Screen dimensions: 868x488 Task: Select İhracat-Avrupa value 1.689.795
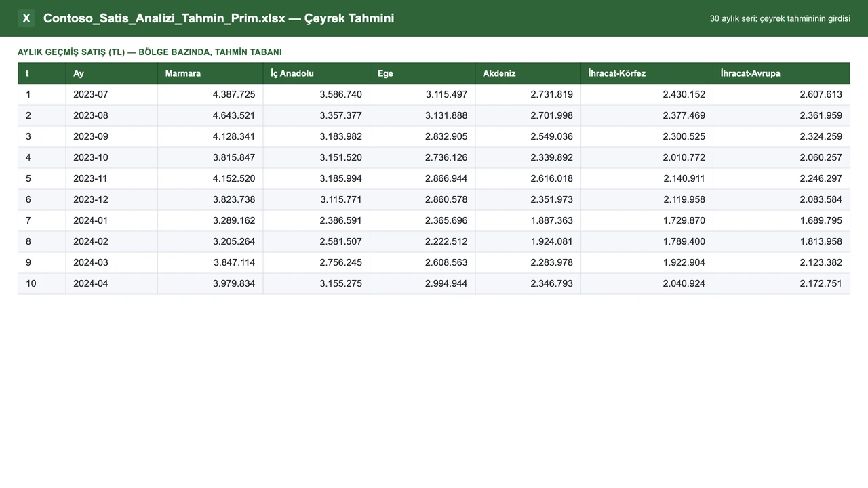coord(781,220)
